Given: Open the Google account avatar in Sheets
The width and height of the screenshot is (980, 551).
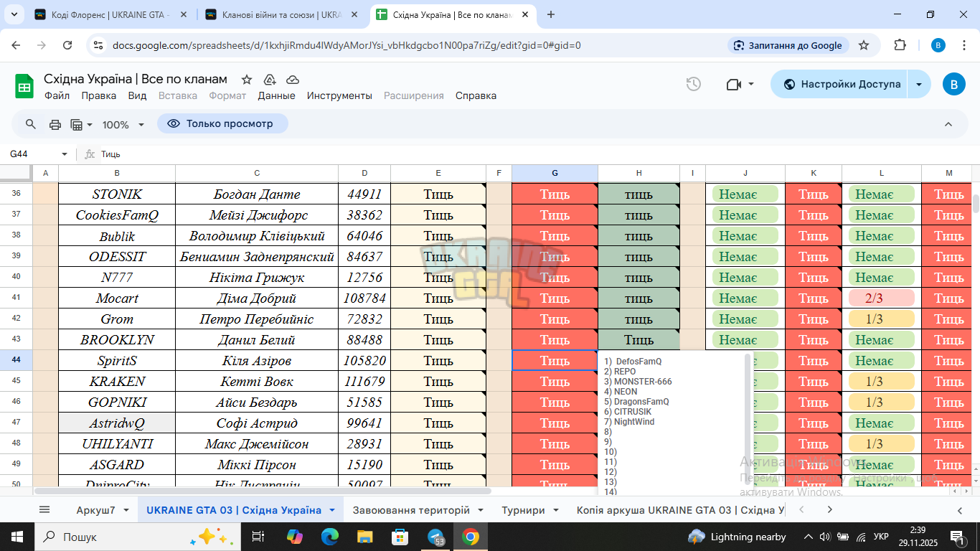Looking at the screenshot, I should coord(953,84).
